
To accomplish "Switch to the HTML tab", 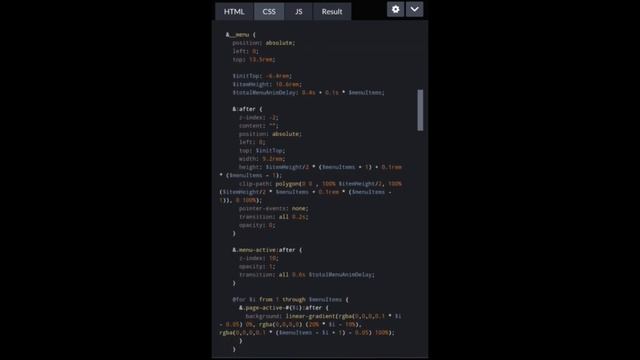I will [234, 11].
